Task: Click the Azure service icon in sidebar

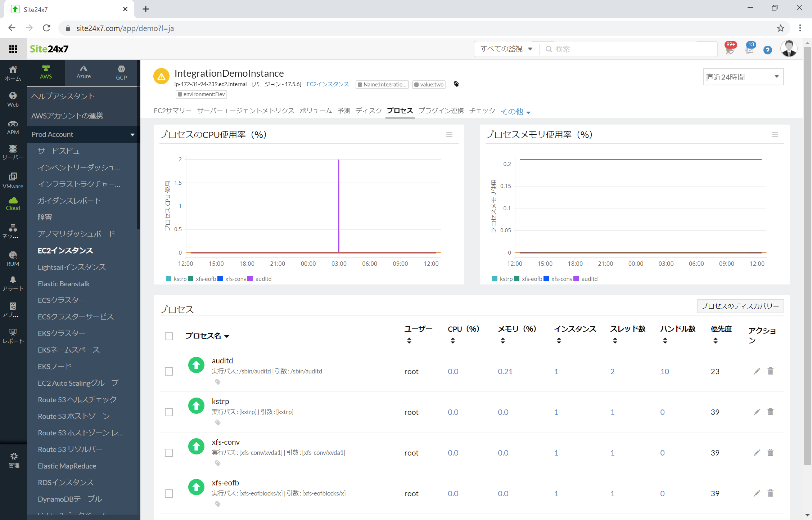Action: click(83, 71)
